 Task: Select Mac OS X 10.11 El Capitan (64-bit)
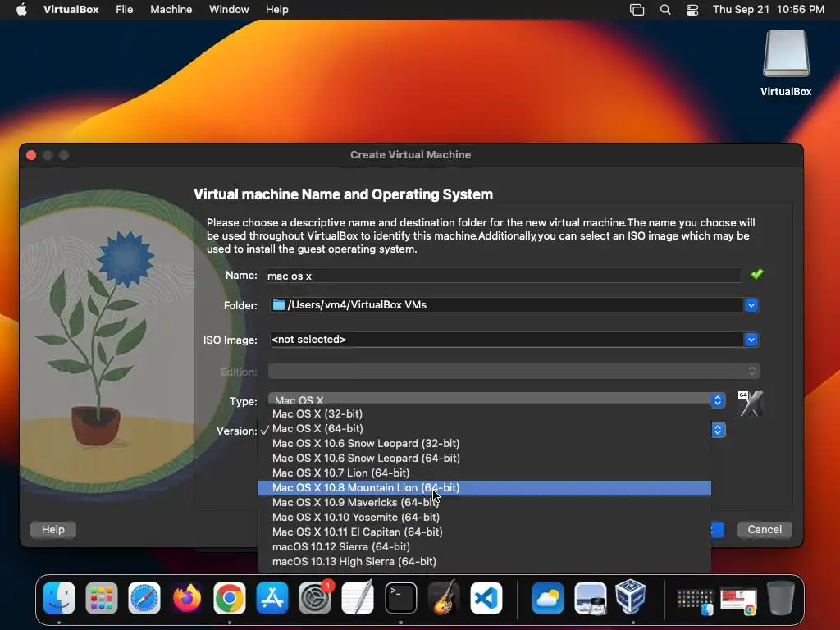click(484, 532)
